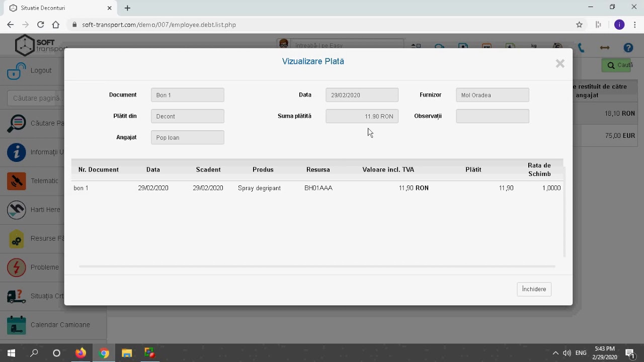Click the Furnizor field showing Mol Oradea
The height and width of the screenshot is (362, 644).
492,95
